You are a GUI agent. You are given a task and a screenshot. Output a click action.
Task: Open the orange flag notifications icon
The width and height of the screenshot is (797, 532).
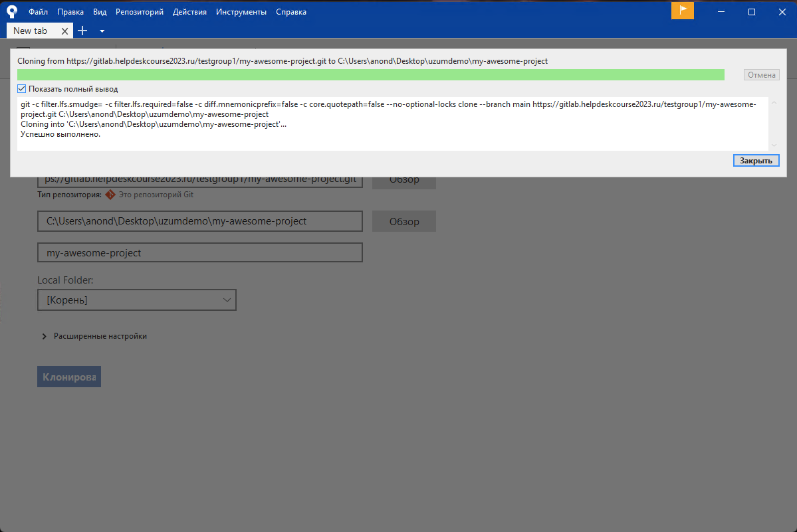(x=682, y=11)
